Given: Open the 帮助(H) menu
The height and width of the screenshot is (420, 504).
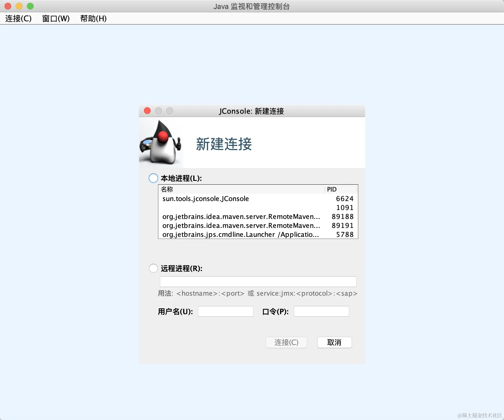Looking at the screenshot, I should point(93,18).
